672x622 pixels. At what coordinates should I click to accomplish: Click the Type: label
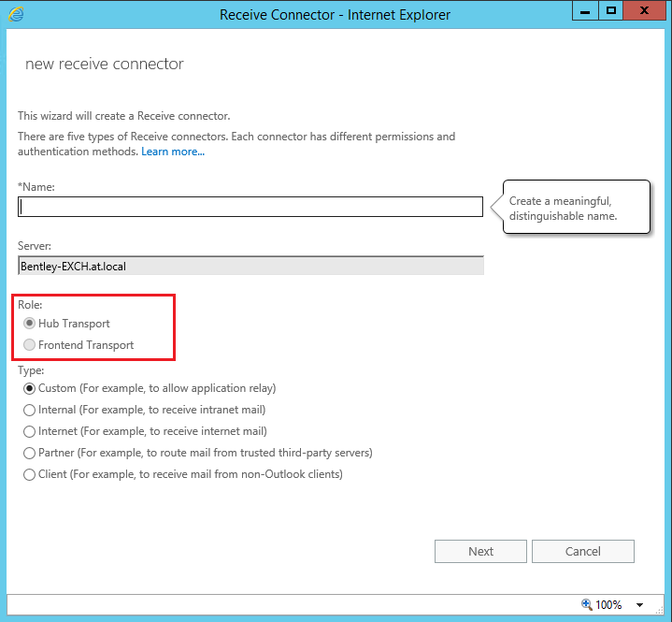31,370
